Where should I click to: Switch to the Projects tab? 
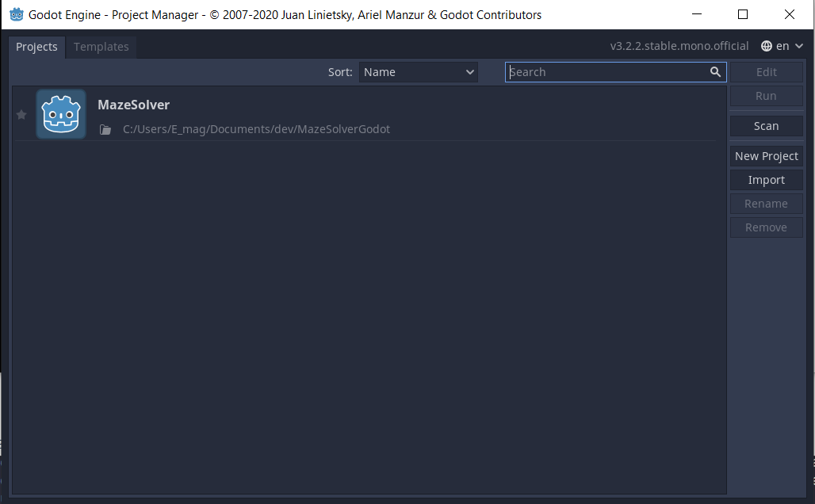pos(36,47)
